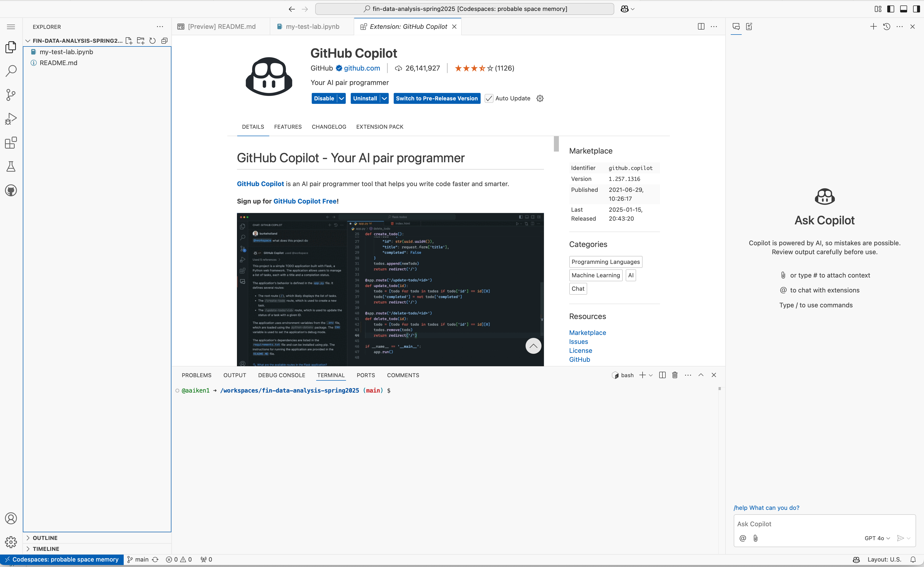The width and height of the screenshot is (924, 567).
Task: Open the GPT 4o model picker
Action: 877,538
